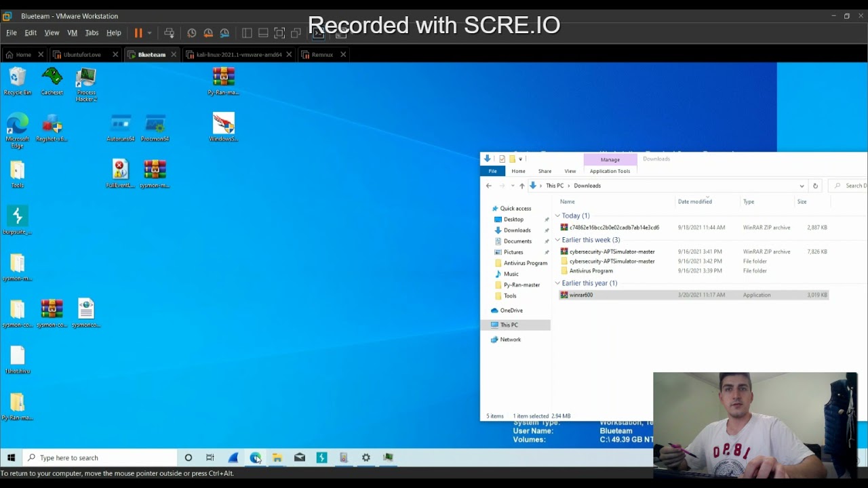
Task: Click taskbar search box
Action: tap(99, 457)
